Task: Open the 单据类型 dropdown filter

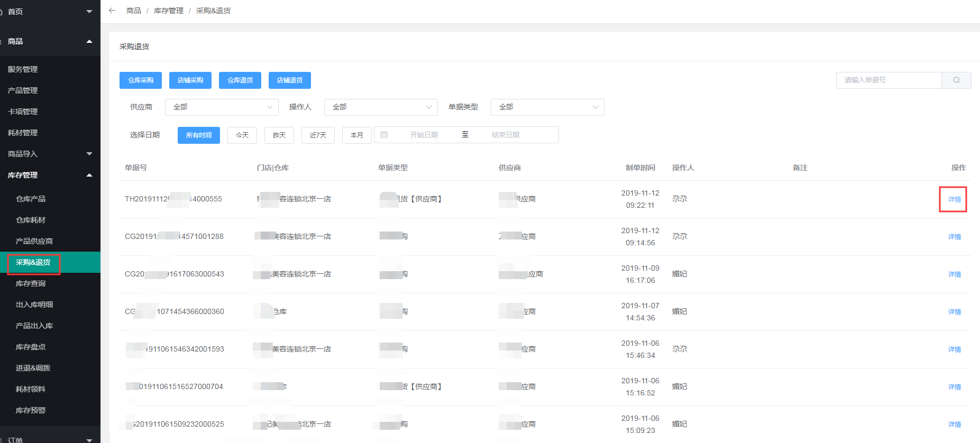Action: [547, 107]
